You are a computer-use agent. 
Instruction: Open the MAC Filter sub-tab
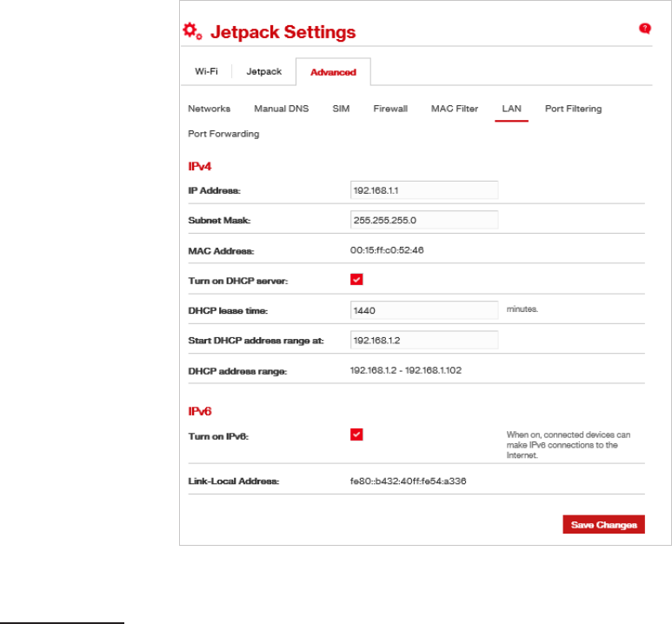pos(455,109)
